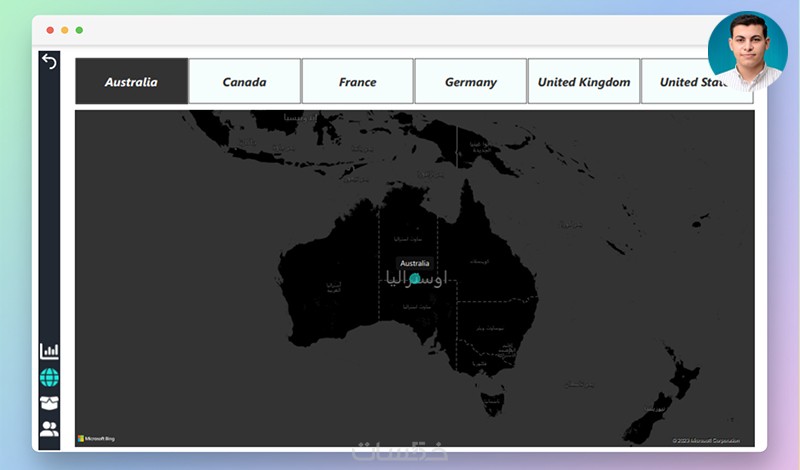The width and height of the screenshot is (800, 470).
Task: Switch to the France tab
Action: tap(358, 81)
